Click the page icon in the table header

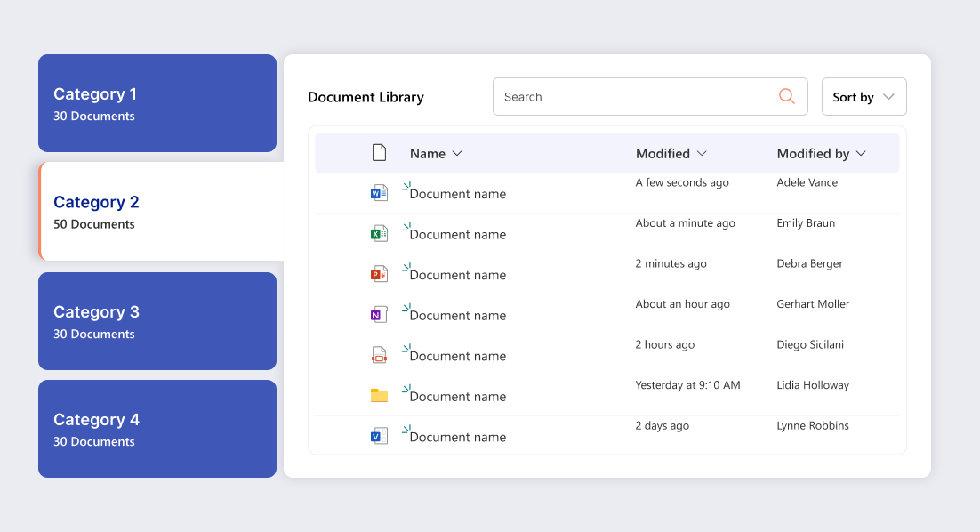click(379, 152)
